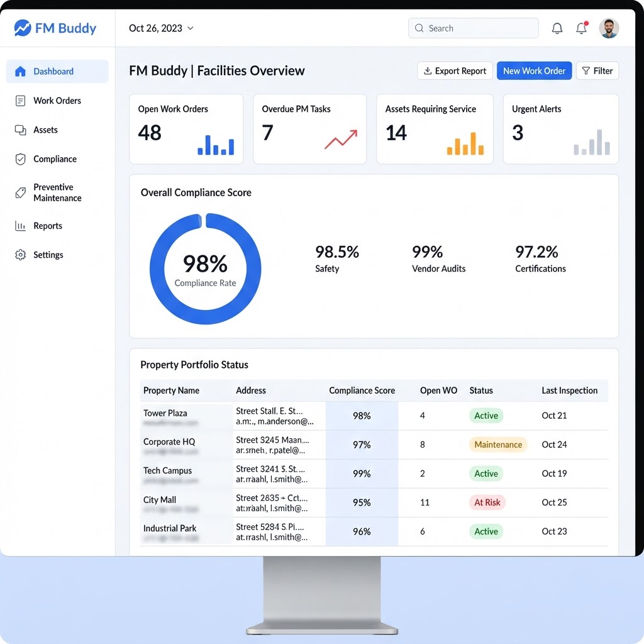
Task: Click the Work Orders document icon
Action: [x=20, y=101]
